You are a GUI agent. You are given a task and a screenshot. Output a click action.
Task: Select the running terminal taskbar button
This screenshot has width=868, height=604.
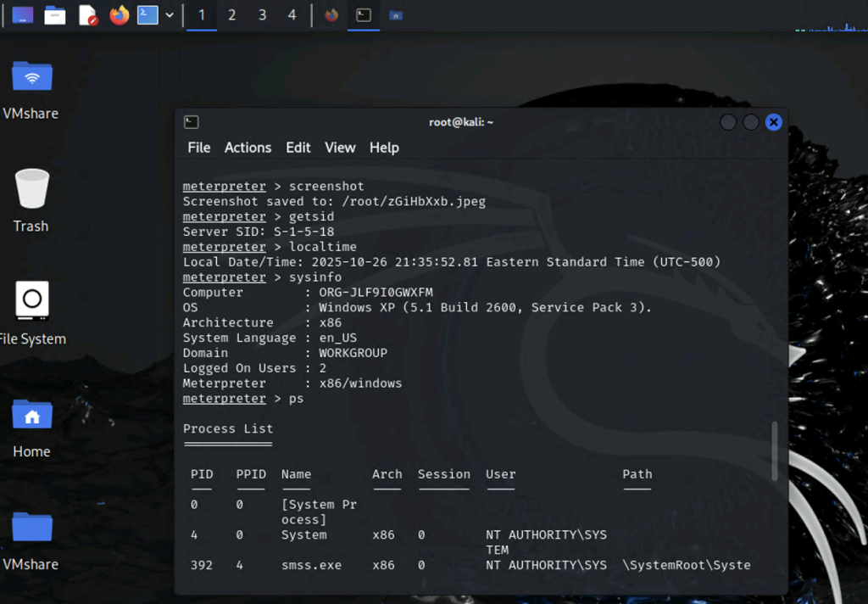363,15
